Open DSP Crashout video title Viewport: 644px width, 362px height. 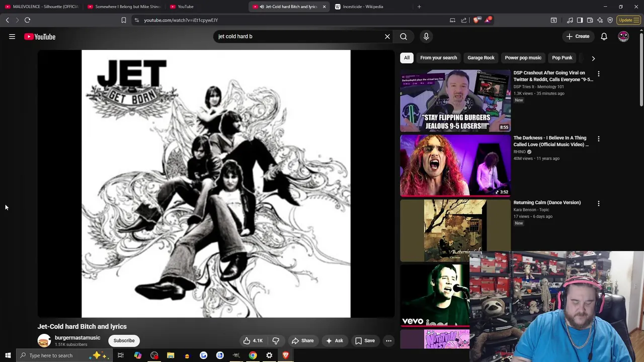click(x=553, y=76)
